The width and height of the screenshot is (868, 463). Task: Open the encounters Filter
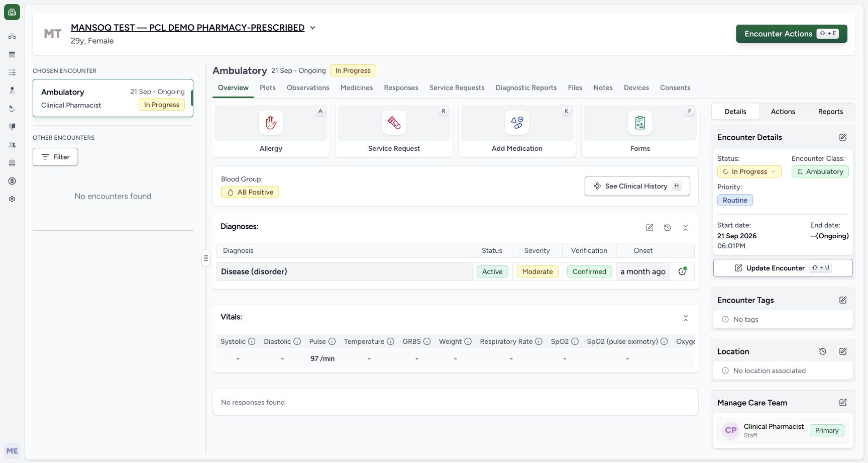coord(55,157)
